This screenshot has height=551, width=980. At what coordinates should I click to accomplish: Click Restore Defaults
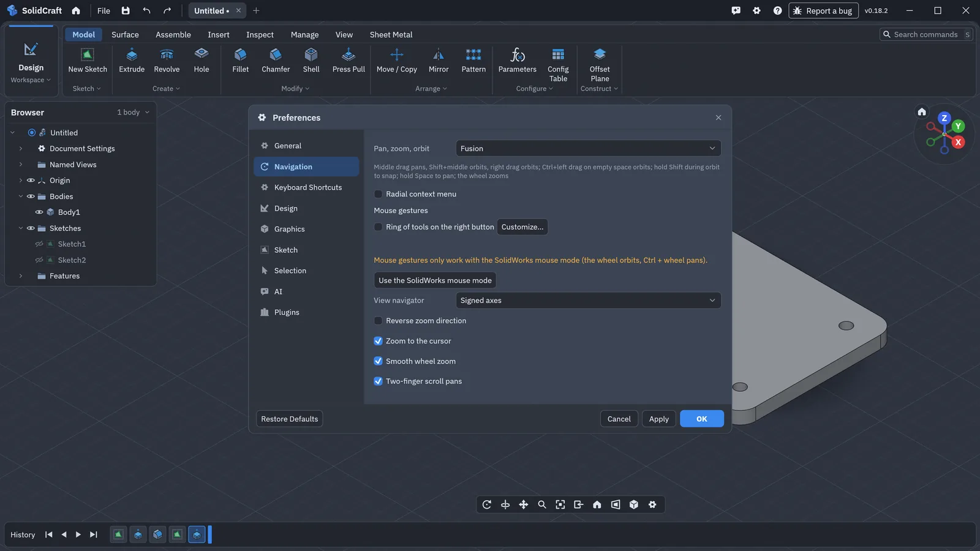coord(289,419)
